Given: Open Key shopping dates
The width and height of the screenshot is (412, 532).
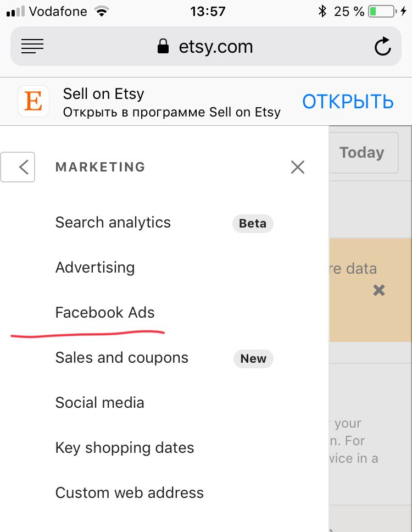Looking at the screenshot, I should 125,448.
